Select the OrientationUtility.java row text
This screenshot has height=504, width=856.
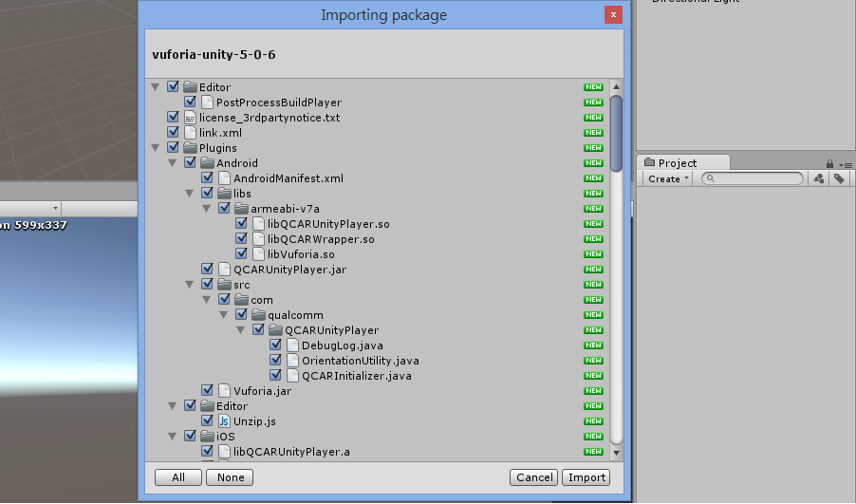click(361, 361)
